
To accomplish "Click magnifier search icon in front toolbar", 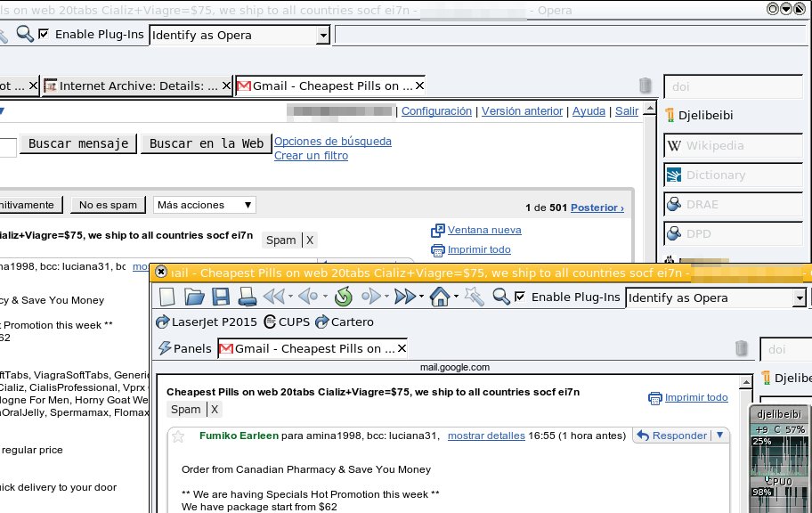I will [x=500, y=297].
